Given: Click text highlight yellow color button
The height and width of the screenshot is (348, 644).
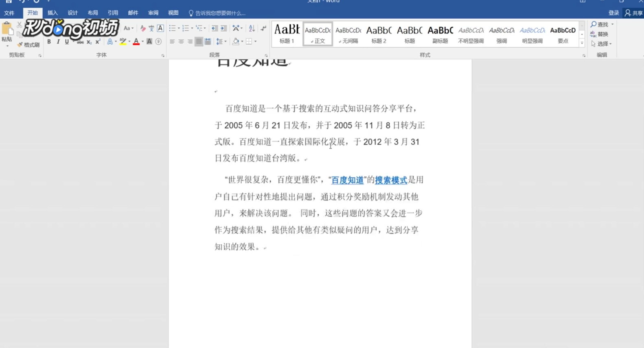Looking at the screenshot, I should (123, 41).
